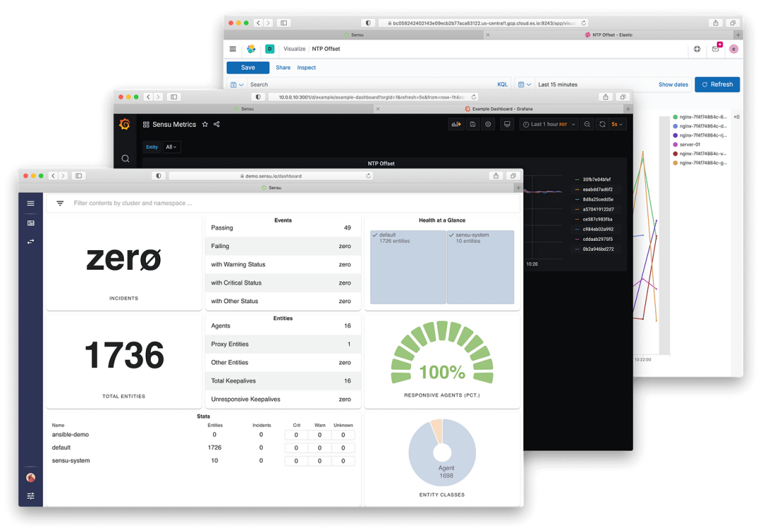Viewport: 765px width, 532px height.
Task: Click Kibana Refresh button
Action: 717,84
